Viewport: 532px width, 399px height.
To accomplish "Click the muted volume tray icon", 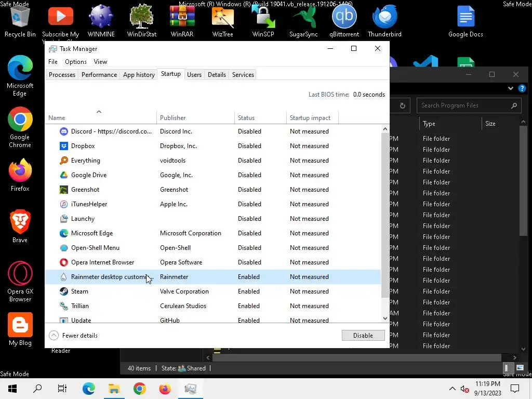I will (464, 389).
